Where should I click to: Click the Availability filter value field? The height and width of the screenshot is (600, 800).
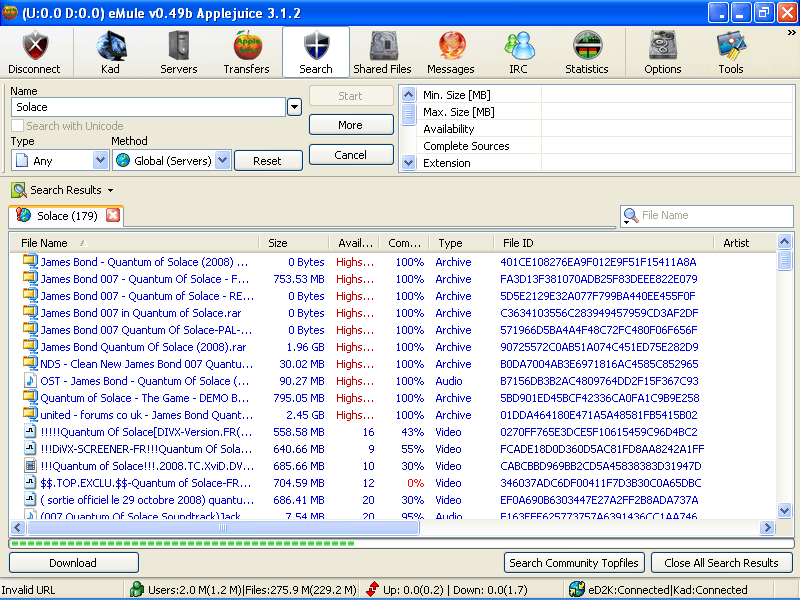666,129
